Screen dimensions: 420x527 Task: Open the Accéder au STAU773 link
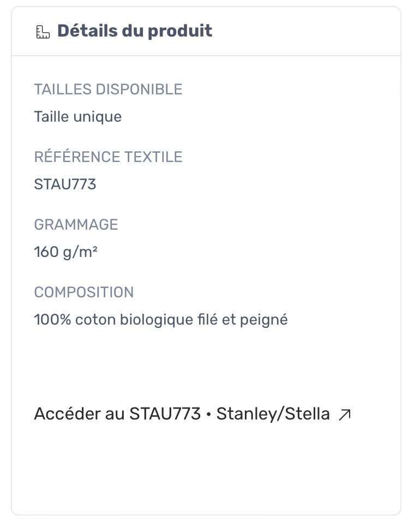click(117, 414)
